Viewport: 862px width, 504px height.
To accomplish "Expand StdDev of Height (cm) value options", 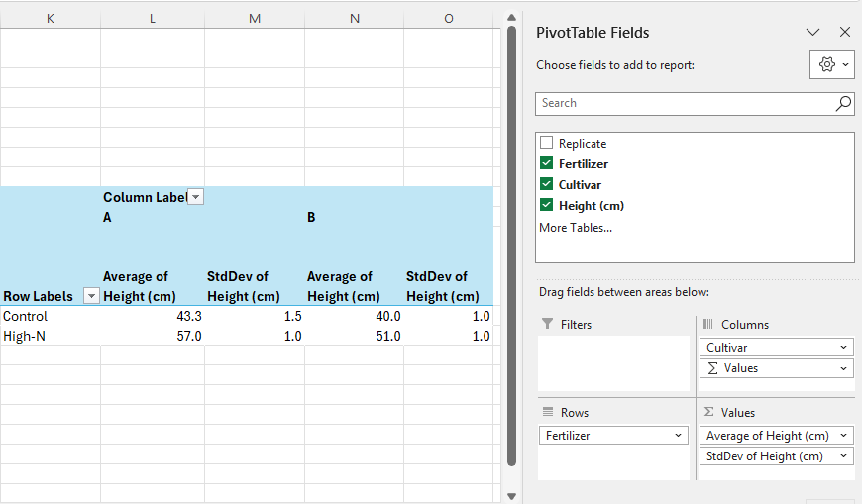I will [x=843, y=456].
